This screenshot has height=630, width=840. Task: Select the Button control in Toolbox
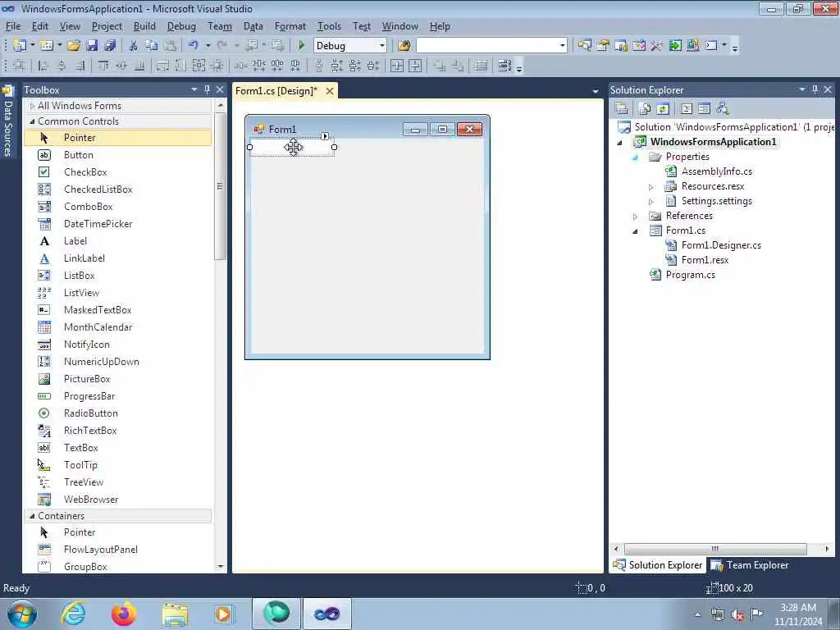(x=118, y=155)
